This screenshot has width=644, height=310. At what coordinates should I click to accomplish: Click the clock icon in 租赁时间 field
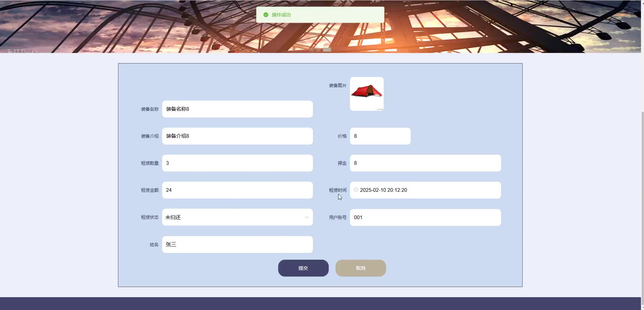(356, 190)
